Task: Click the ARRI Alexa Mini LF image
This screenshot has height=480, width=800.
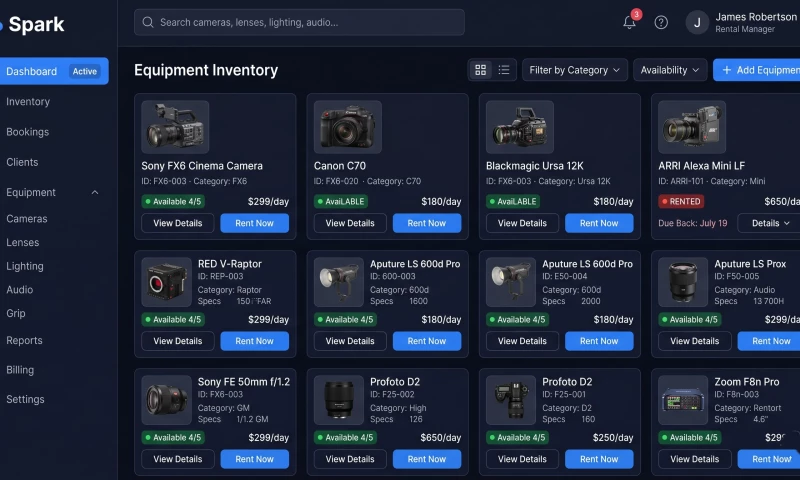Action: (692, 127)
